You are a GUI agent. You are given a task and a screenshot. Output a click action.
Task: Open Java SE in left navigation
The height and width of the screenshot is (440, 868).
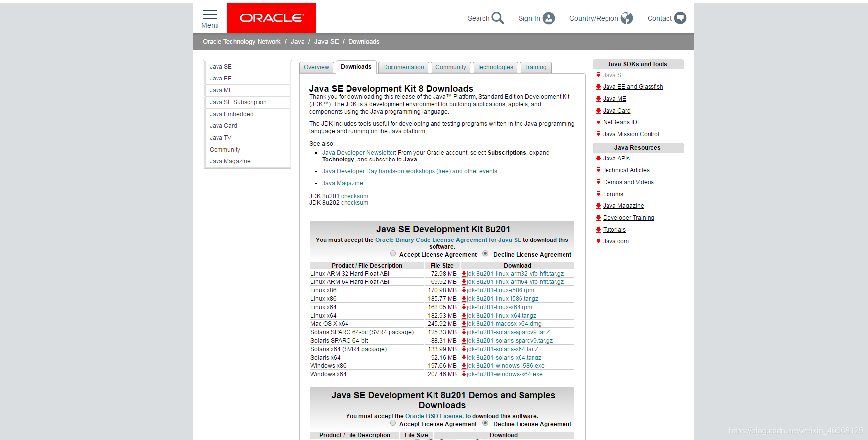point(220,67)
